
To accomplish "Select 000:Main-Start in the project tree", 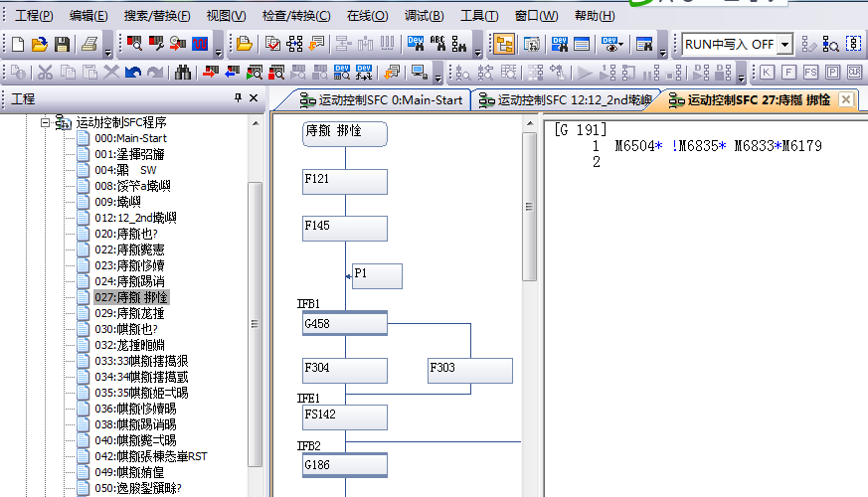I will [x=130, y=138].
